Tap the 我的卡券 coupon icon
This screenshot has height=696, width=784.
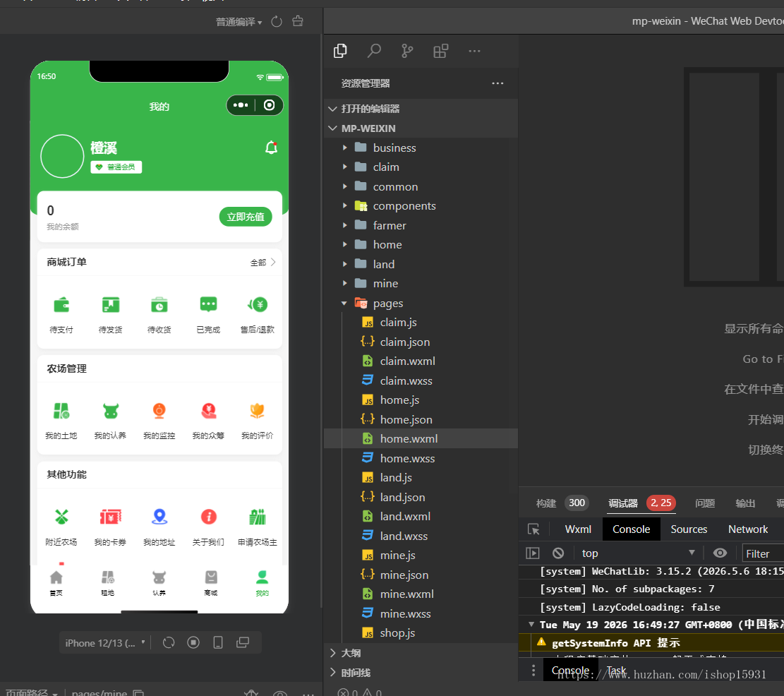point(111,517)
